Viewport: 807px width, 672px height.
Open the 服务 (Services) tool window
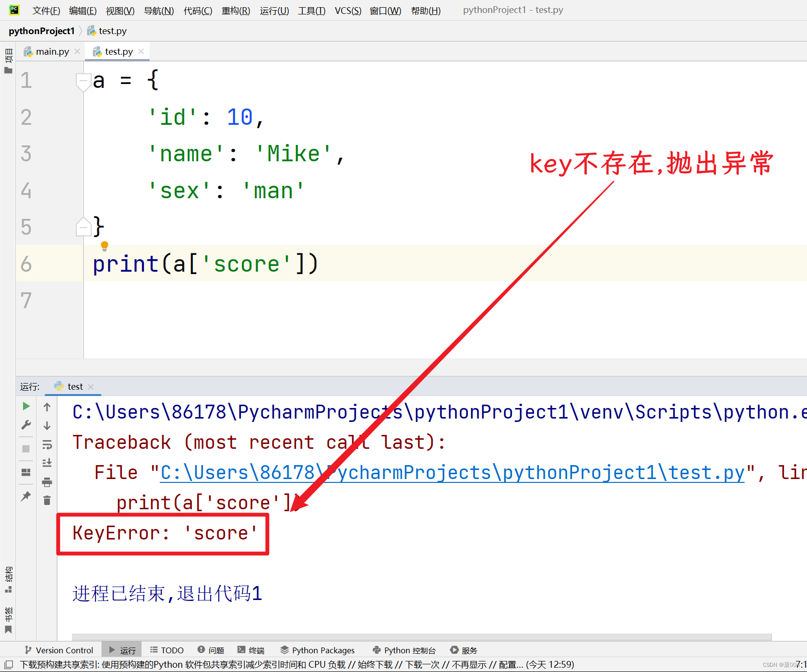(x=464, y=650)
